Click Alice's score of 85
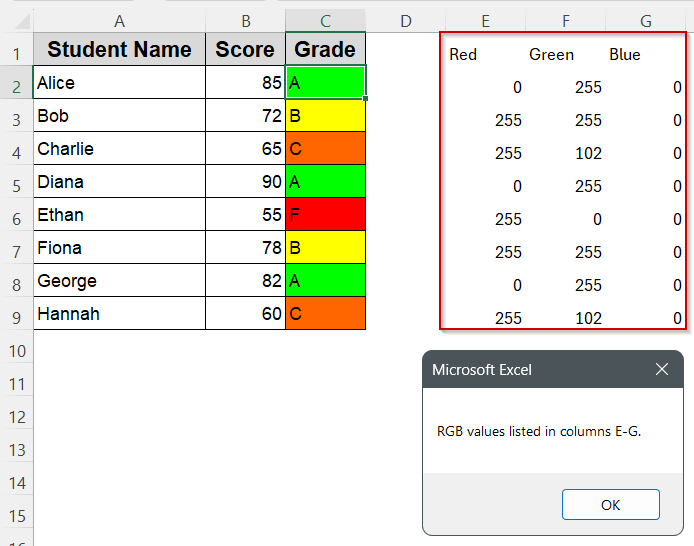Screen dimensions: 694x546 pos(246,82)
